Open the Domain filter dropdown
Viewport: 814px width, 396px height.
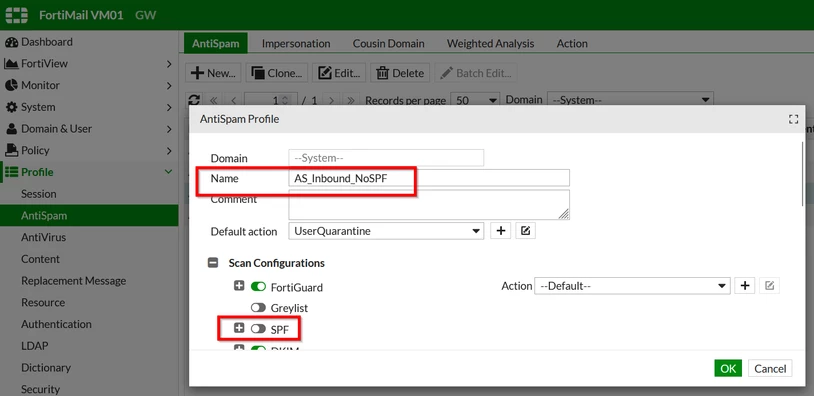click(x=630, y=100)
